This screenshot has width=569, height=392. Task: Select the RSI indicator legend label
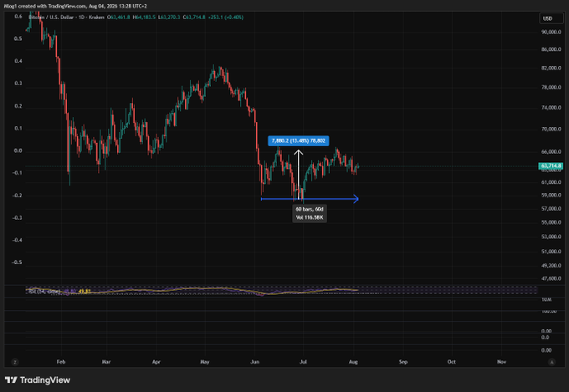[x=44, y=291]
